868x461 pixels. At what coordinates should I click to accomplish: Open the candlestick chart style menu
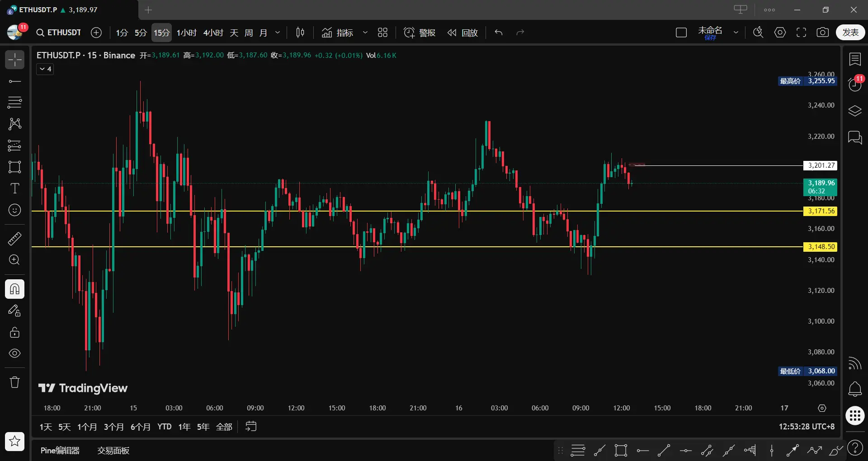click(x=300, y=33)
